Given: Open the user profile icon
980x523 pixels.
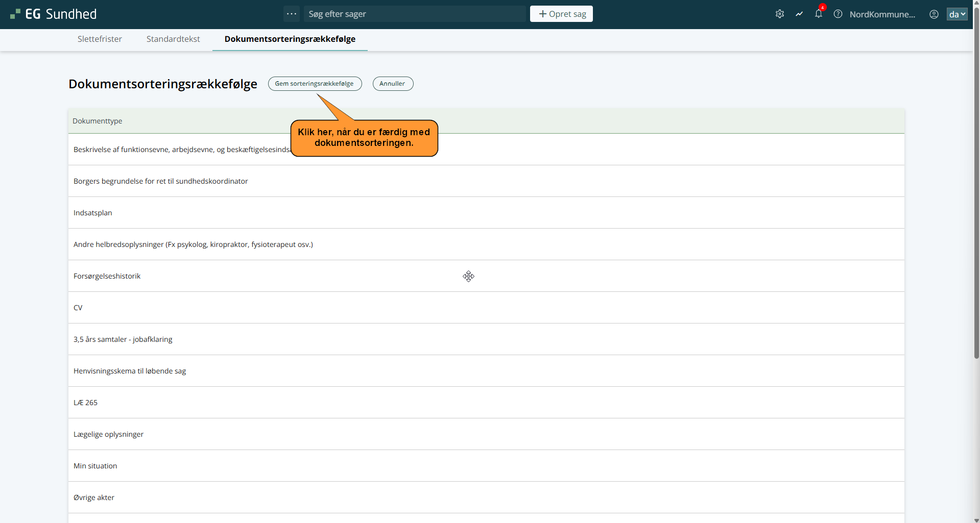Looking at the screenshot, I should 934,14.
